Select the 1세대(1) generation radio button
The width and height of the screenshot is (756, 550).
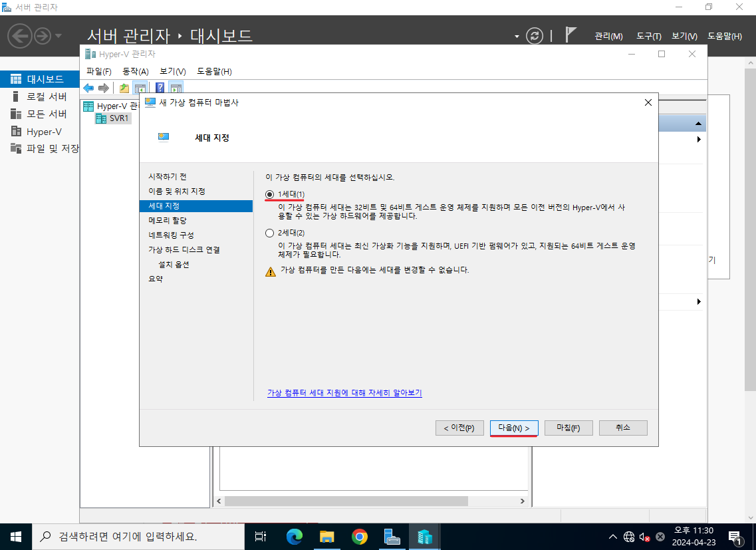[269, 194]
